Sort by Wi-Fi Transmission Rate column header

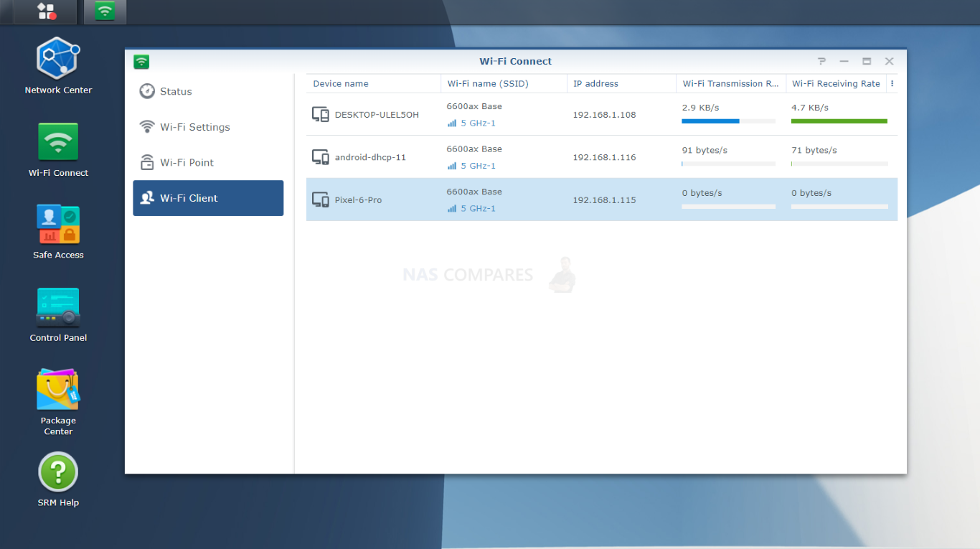point(731,83)
